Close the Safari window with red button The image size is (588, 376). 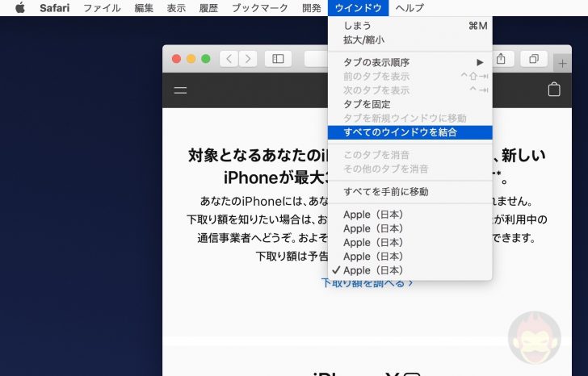[x=176, y=59]
